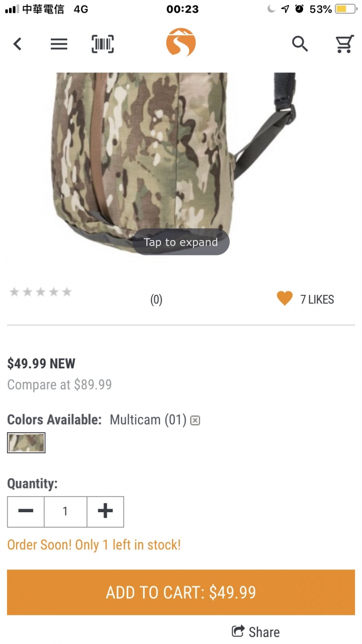Focus the quantity number field
Viewport: 362px width, 644px height.
coord(65,511)
